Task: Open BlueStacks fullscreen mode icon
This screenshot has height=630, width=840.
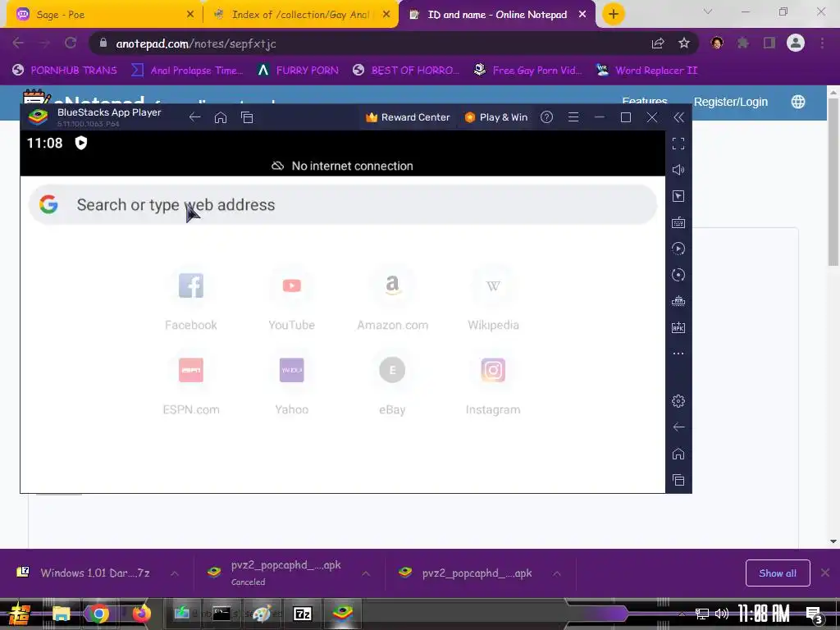Action: coord(678,144)
